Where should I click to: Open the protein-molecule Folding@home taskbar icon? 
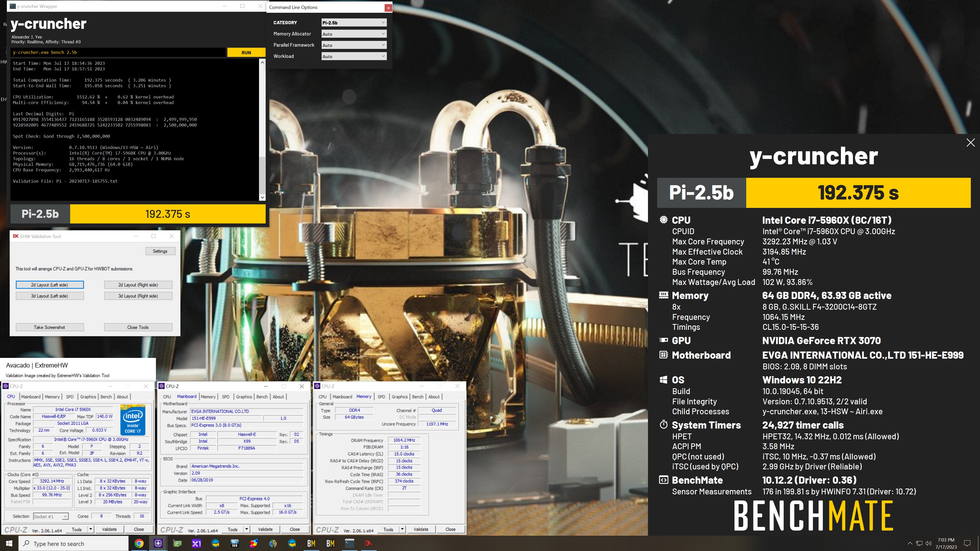point(273,543)
